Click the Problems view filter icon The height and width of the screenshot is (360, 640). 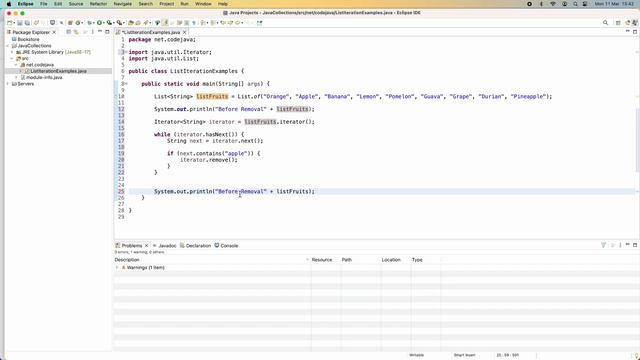coord(603,245)
